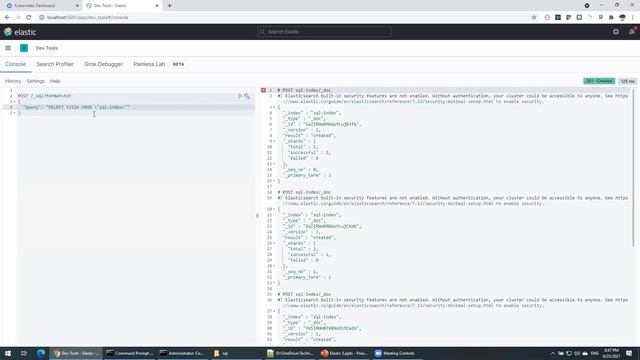Switch to the Painless Lab tab

pyautogui.click(x=149, y=64)
